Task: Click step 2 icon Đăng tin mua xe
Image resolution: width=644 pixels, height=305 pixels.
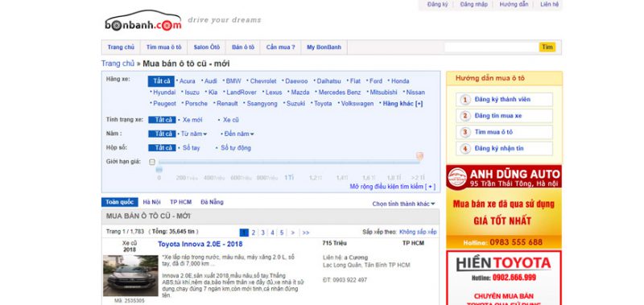Action: [x=465, y=116]
